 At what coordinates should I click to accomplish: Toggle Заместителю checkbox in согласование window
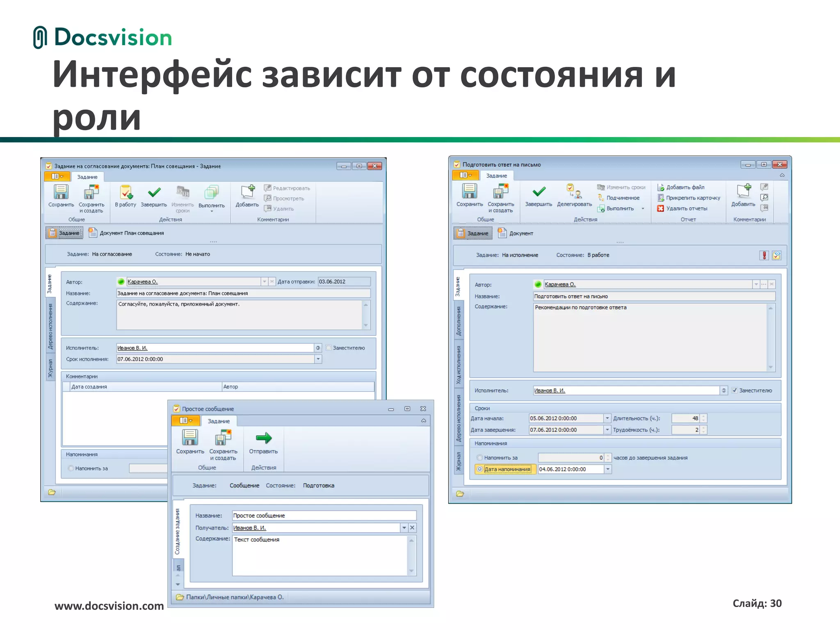pyautogui.click(x=328, y=348)
